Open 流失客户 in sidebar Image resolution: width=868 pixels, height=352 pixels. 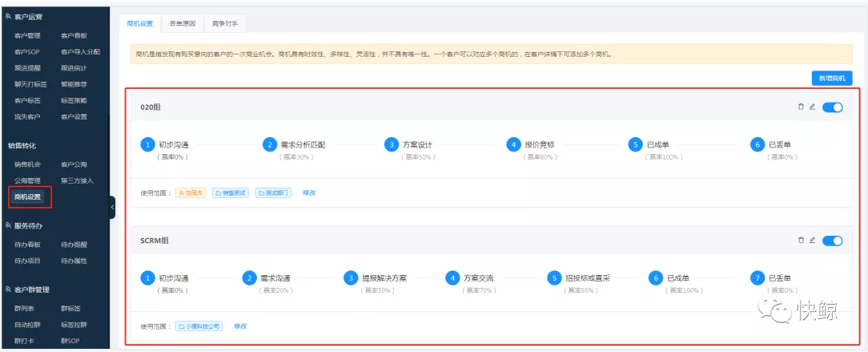point(27,117)
